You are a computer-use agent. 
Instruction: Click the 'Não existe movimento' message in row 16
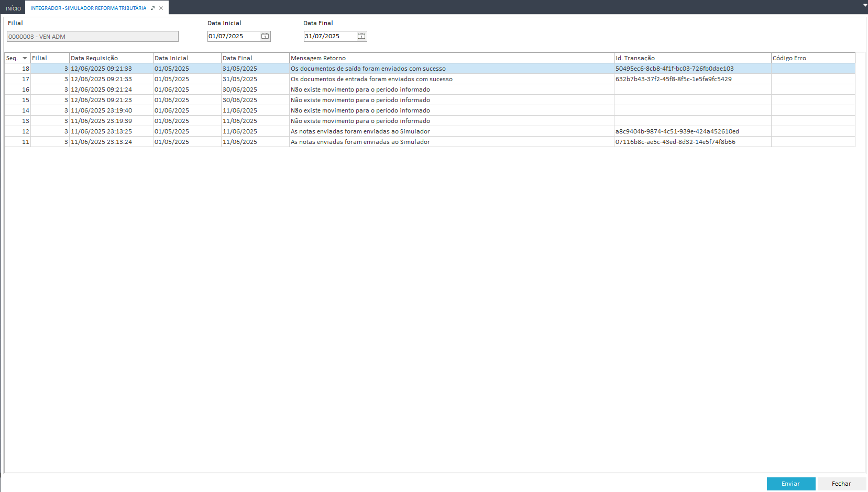[360, 90]
